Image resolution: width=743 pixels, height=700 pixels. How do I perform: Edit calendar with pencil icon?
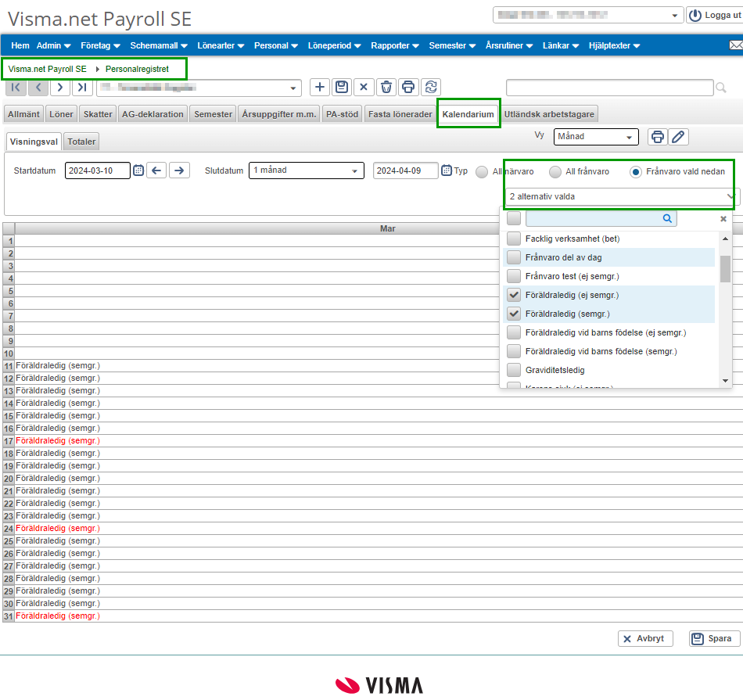(x=678, y=137)
